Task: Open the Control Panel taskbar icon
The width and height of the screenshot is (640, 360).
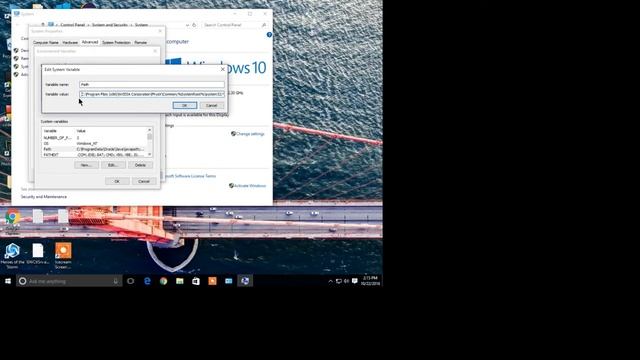Action: click(229, 281)
